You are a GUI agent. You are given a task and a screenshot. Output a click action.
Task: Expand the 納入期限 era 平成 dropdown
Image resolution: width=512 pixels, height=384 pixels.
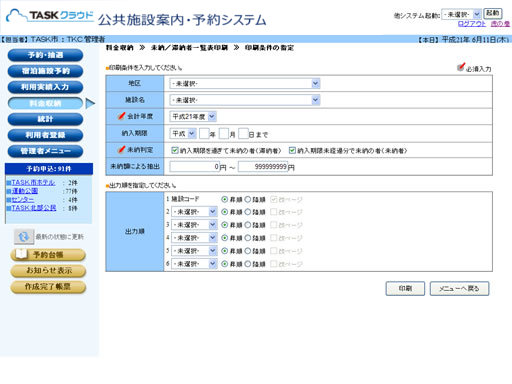click(183, 134)
